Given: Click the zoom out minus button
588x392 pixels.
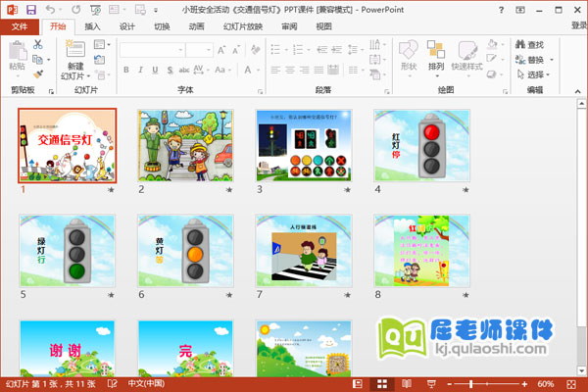Looking at the screenshot, I should 449,384.
